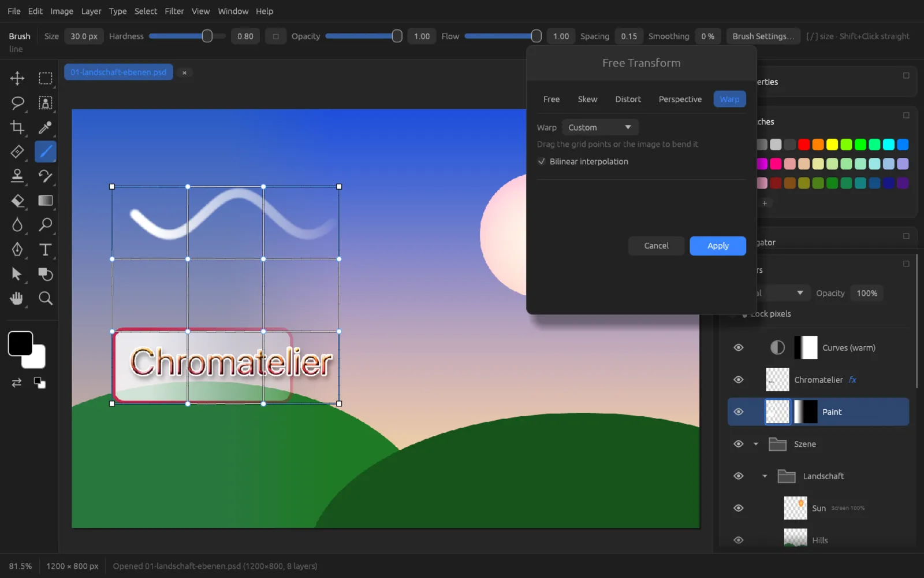Open Brush Settings
Viewport: 924px width, 578px height.
pyautogui.click(x=763, y=36)
